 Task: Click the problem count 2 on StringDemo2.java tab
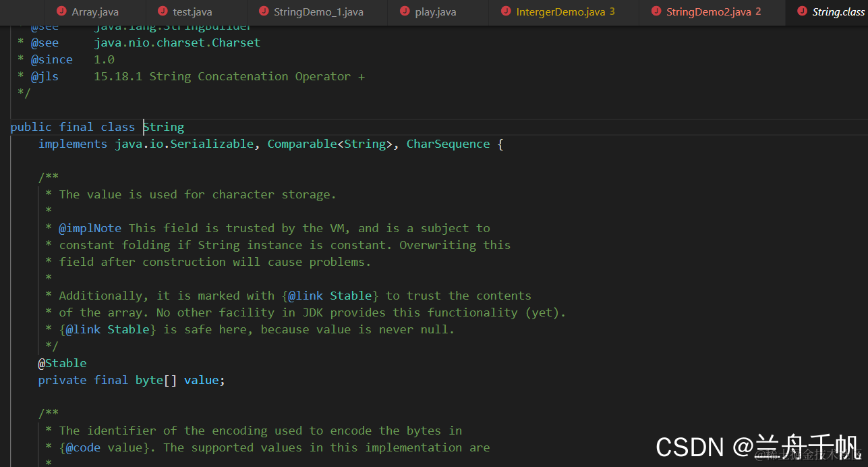(x=758, y=11)
